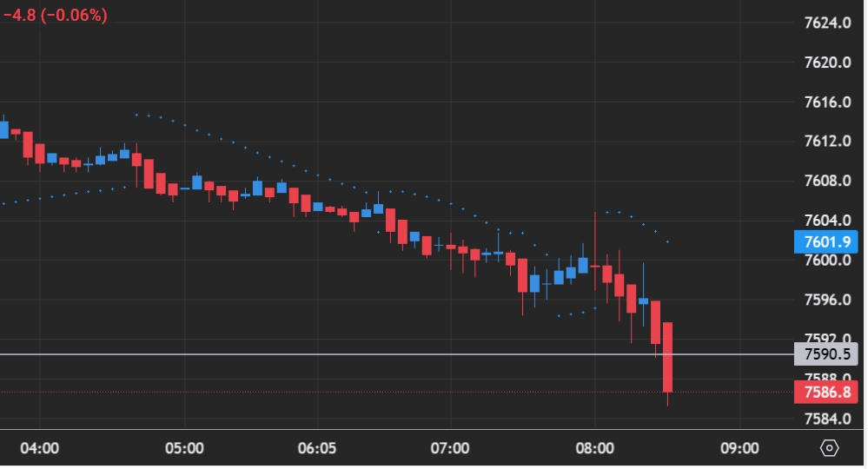Click the 7584.0 price scale label
868x469 pixels.
827,419
